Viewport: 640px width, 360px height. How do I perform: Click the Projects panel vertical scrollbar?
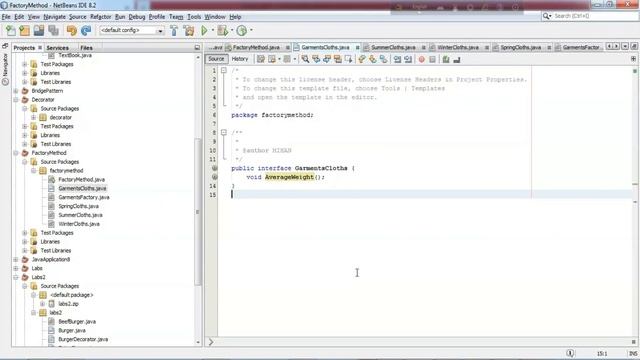click(198, 212)
